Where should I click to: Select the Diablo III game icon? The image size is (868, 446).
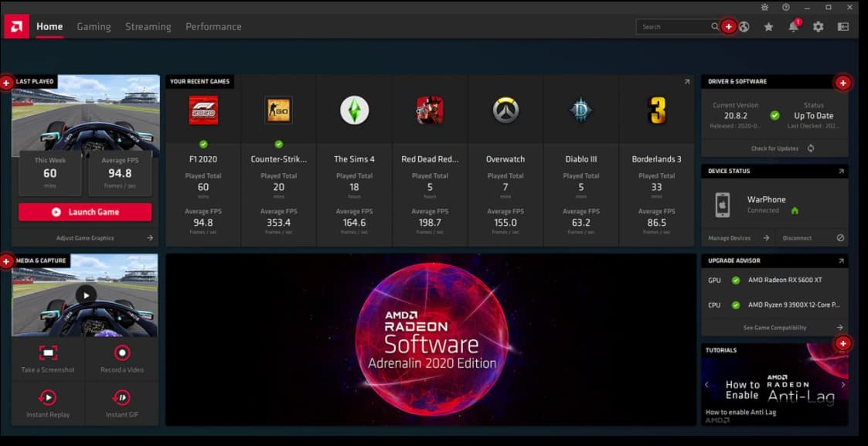pyautogui.click(x=580, y=110)
